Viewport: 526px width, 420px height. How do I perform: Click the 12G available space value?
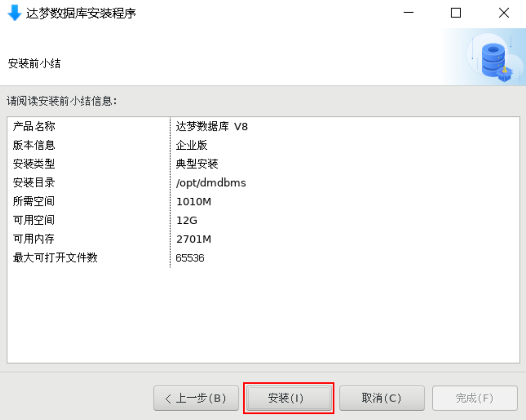tap(187, 220)
